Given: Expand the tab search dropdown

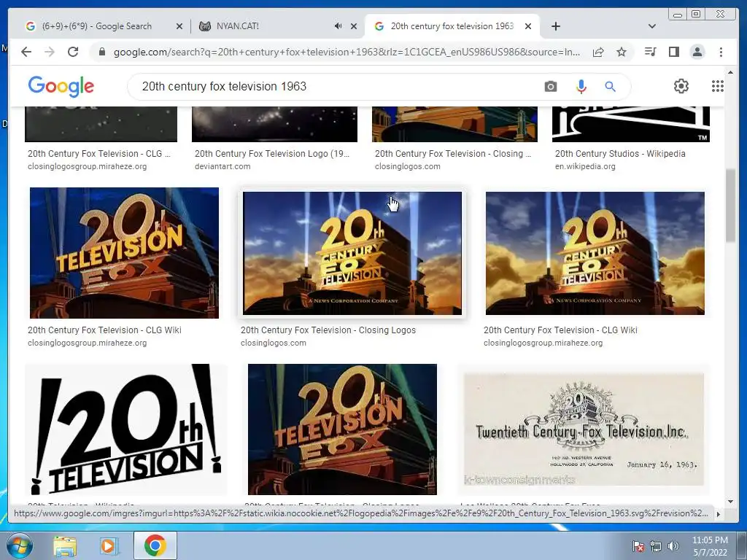Looking at the screenshot, I should click(x=652, y=26).
